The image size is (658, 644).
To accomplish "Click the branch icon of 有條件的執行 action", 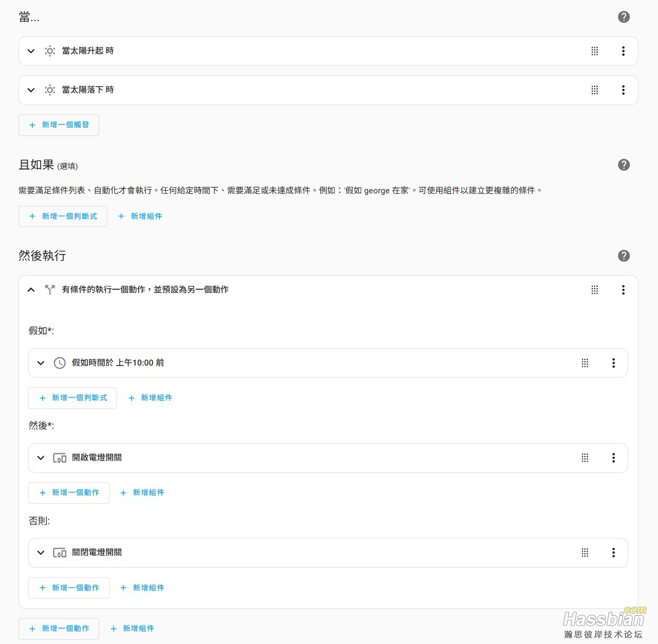I will (x=50, y=290).
